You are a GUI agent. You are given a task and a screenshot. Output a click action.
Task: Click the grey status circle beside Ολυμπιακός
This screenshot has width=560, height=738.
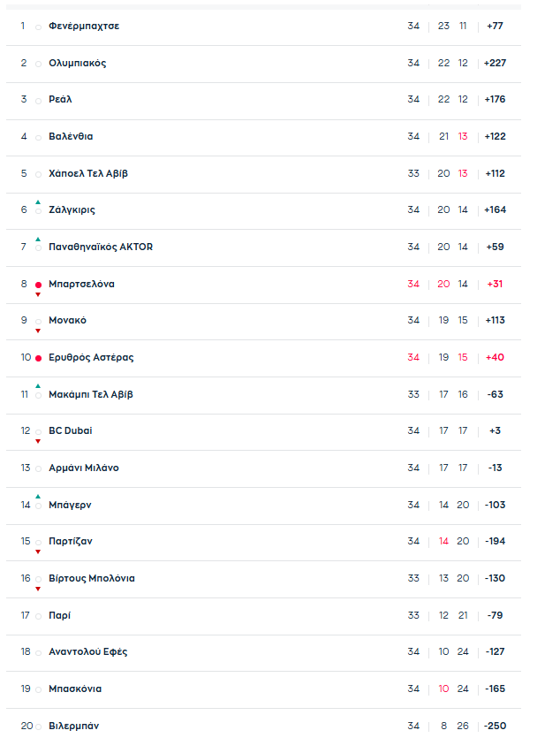tap(38, 65)
